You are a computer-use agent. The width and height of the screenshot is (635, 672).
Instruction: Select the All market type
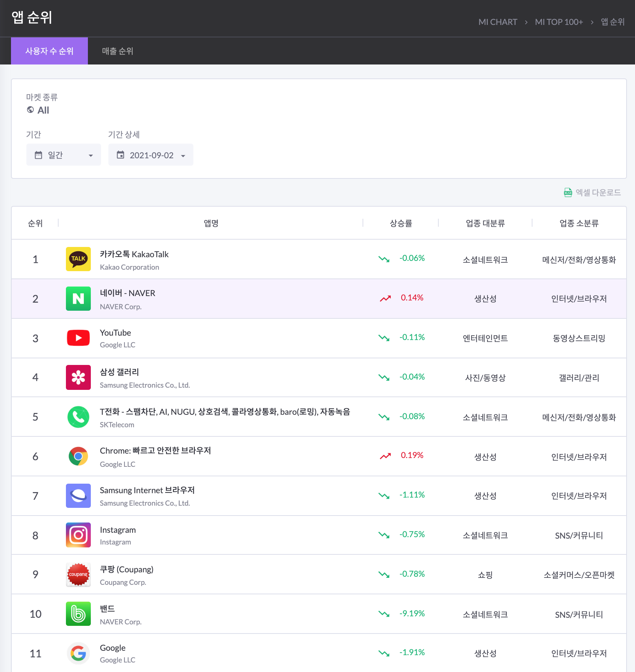pyautogui.click(x=38, y=110)
